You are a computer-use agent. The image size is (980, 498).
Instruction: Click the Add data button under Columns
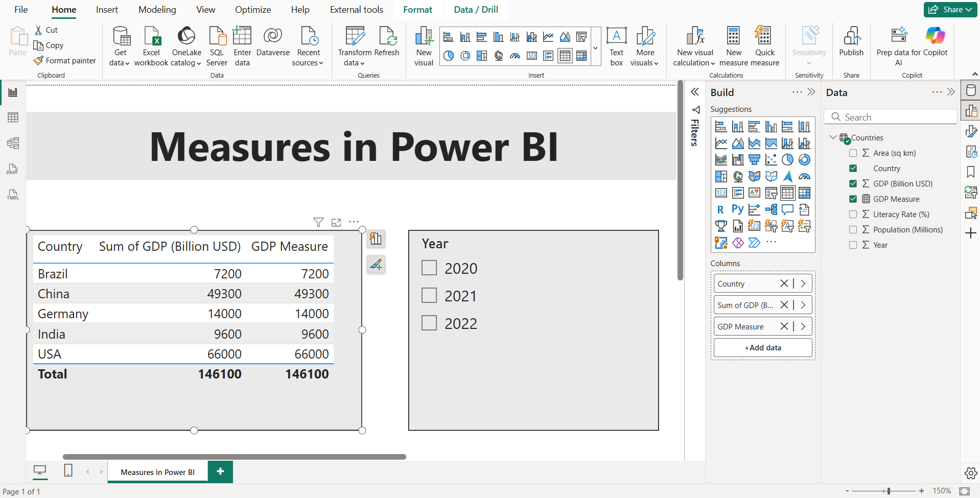click(762, 347)
